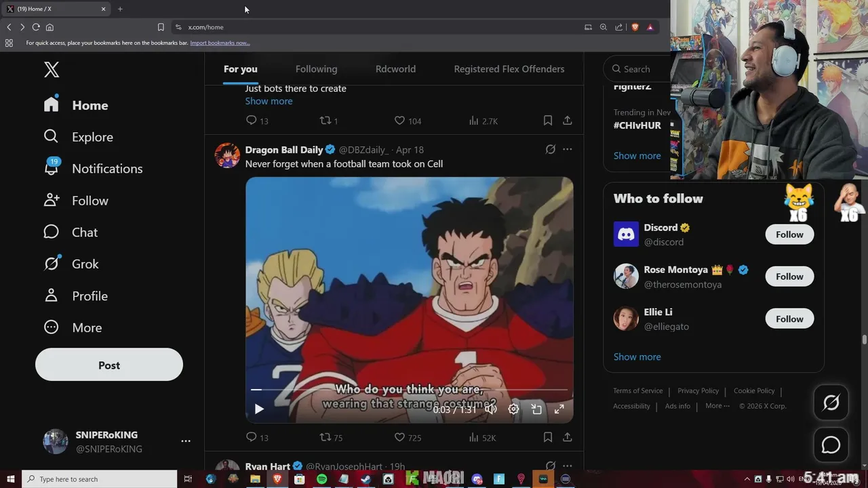Image resolution: width=868 pixels, height=488 pixels.
Task: Open SNIPERoKING account menu dots
Action: [186, 441]
